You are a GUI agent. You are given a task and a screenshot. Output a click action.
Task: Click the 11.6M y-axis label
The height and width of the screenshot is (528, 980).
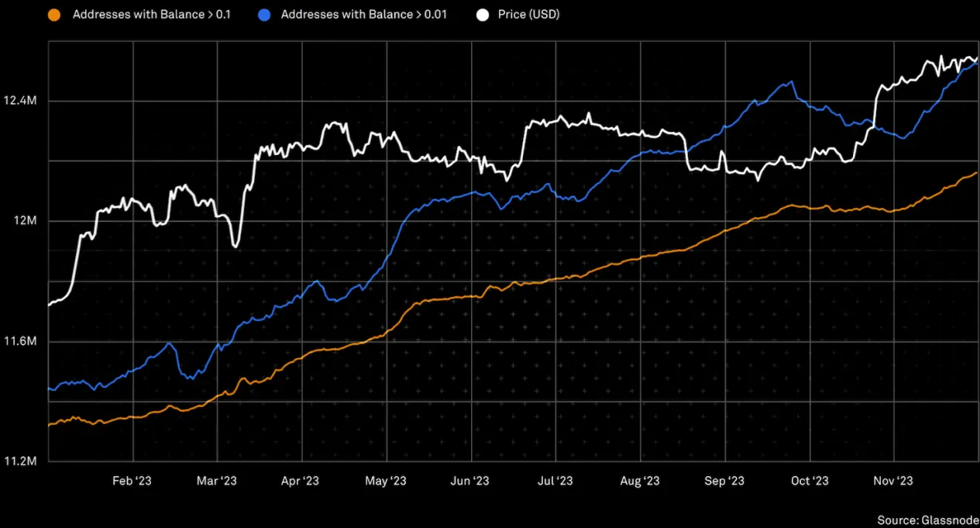[20, 341]
